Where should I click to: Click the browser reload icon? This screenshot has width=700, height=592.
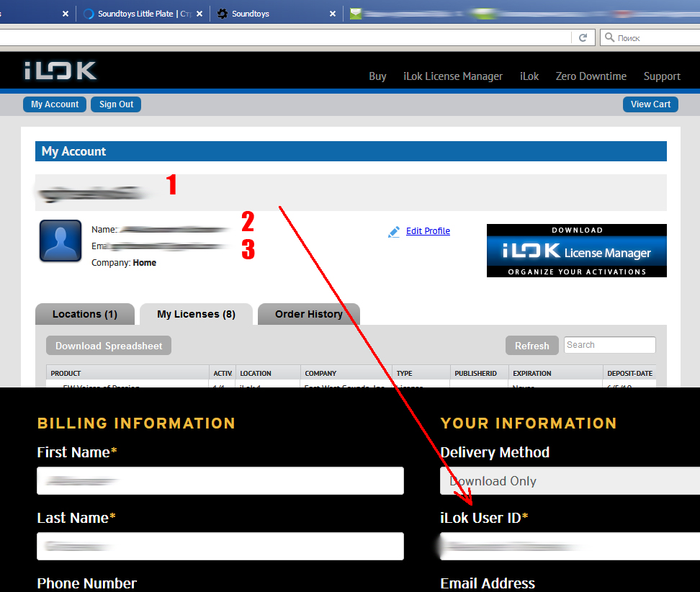coord(583,37)
